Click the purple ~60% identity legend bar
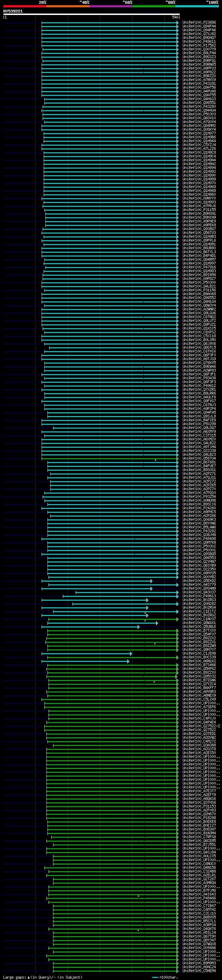This screenshot has width=222, height=980. pyautogui.click(x=111, y=6)
